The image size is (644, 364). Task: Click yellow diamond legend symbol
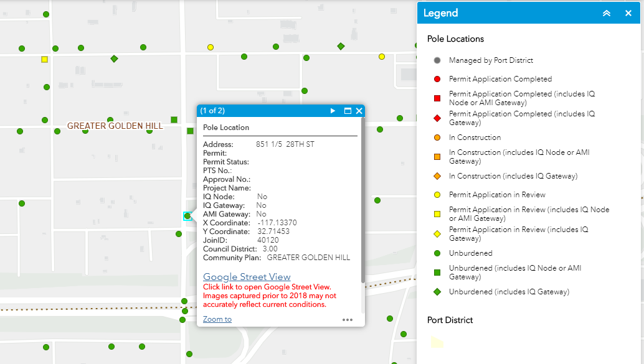[437, 234]
